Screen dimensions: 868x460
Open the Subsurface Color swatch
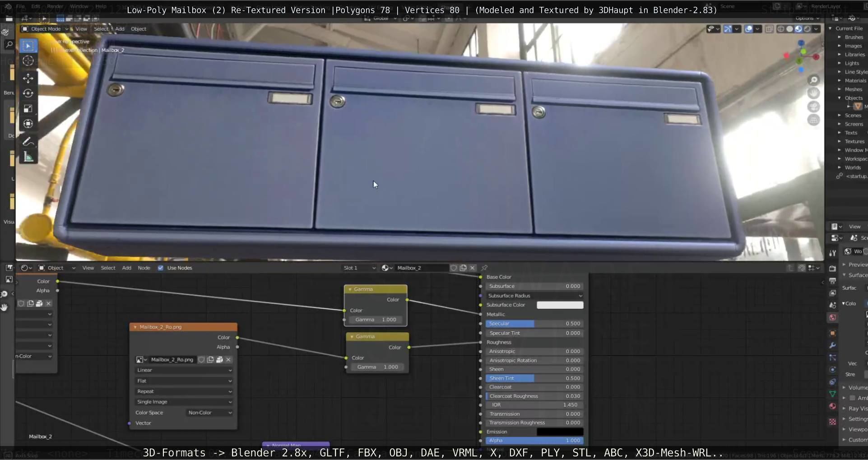tap(560, 305)
